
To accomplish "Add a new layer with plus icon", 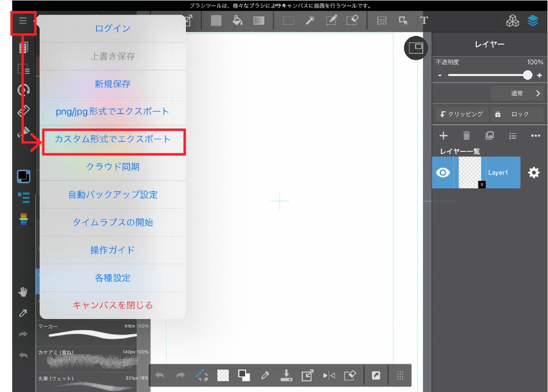I will tap(444, 136).
